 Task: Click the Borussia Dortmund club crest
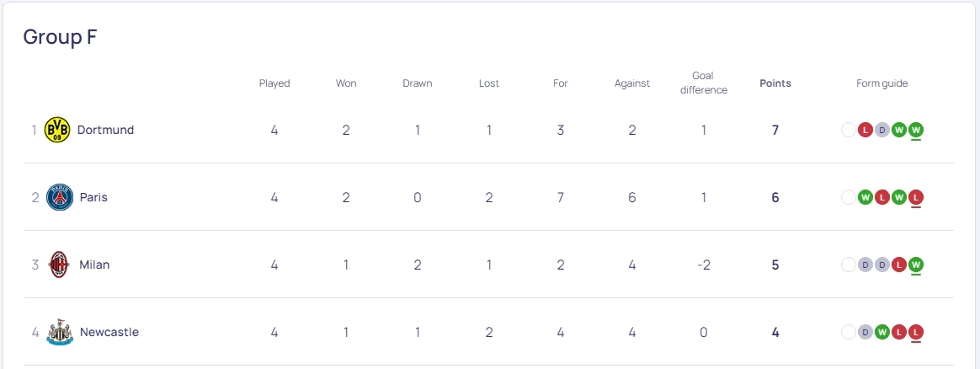click(x=57, y=130)
